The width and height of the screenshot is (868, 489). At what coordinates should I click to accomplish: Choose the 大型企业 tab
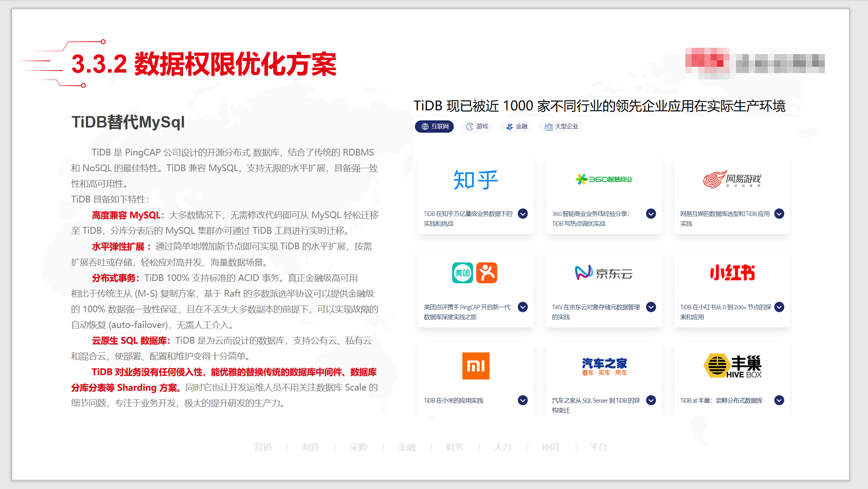[561, 126]
